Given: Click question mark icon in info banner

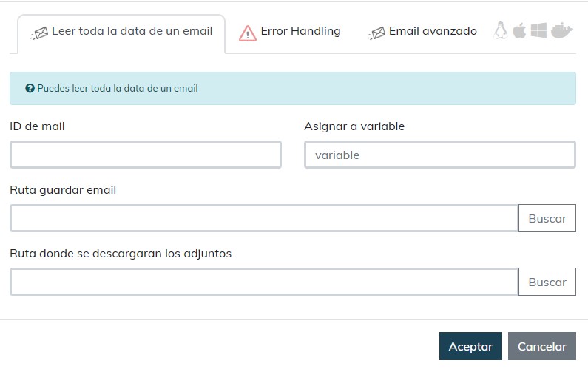Looking at the screenshot, I should coord(30,88).
